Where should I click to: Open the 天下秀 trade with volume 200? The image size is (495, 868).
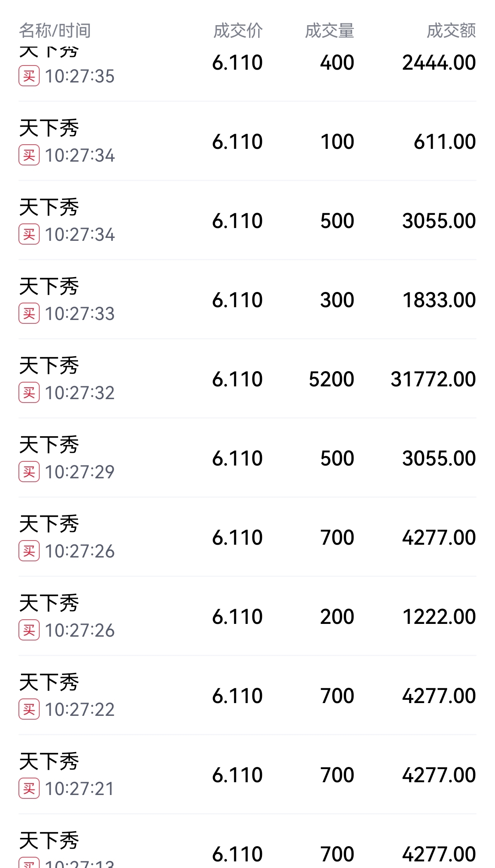247,616
